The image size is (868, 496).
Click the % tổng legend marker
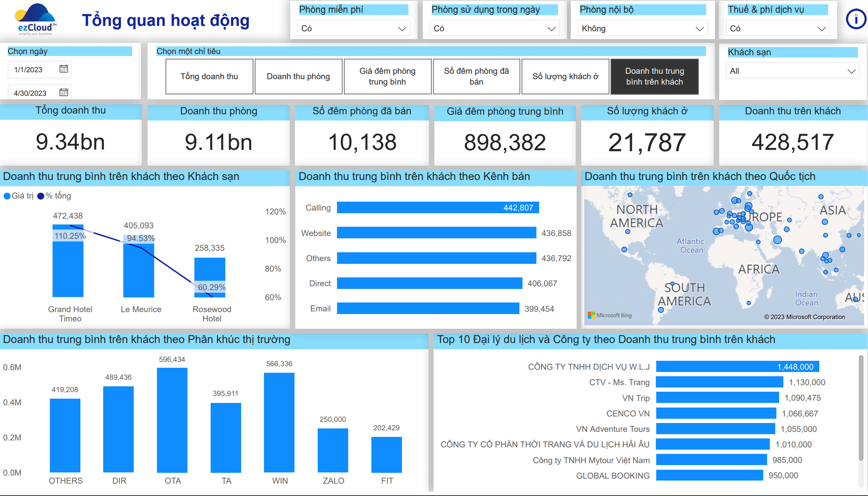[x=41, y=196]
